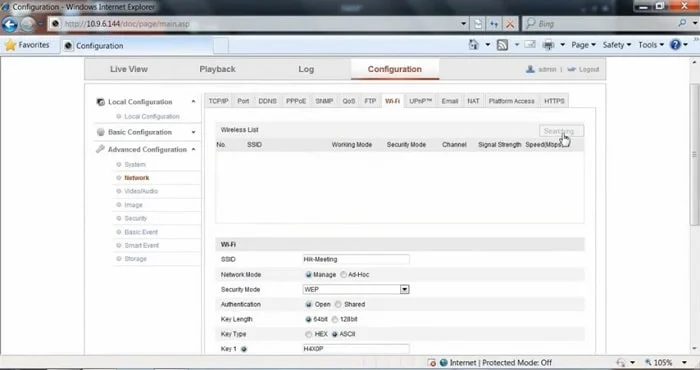The height and width of the screenshot is (370, 700).
Task: Click the Logout link
Action: (x=588, y=70)
